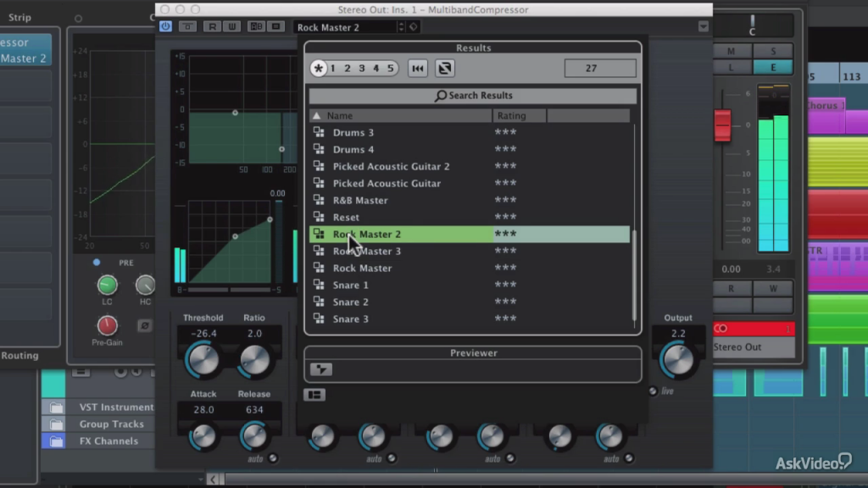868x488 pixels.
Task: Sort by the Rating column header
Action: [x=520, y=115]
